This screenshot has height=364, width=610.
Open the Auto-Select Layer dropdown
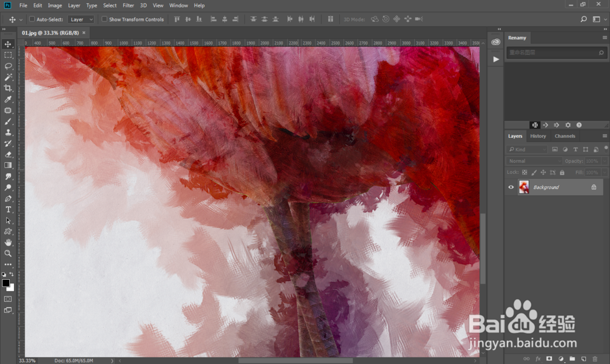[81, 19]
